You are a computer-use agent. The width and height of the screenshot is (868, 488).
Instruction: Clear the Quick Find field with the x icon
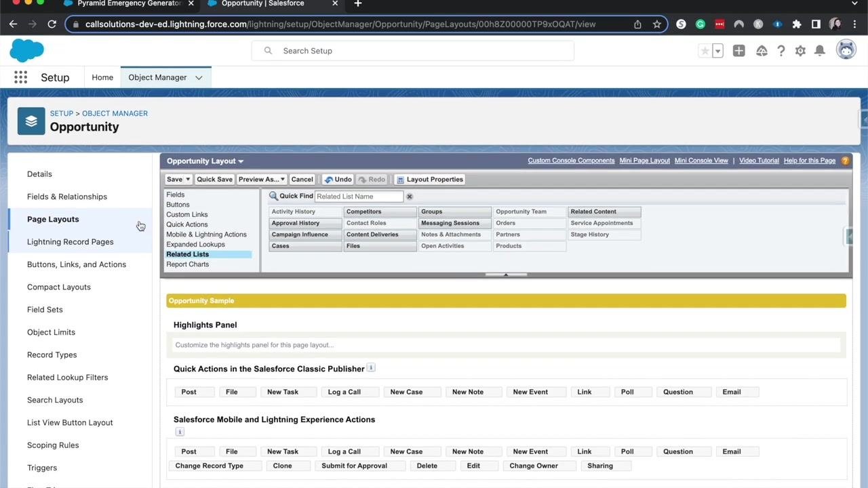tap(410, 197)
